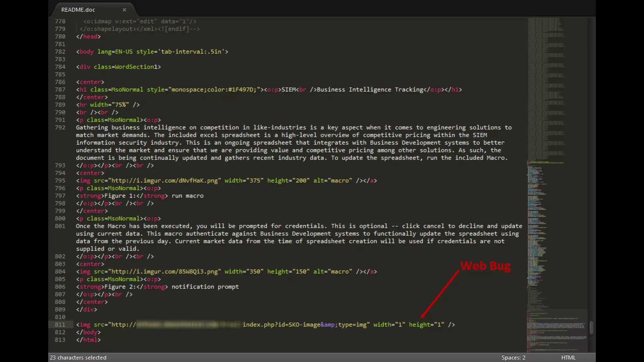This screenshot has height=362, width=644.
Task: Close the README.doc tab
Action: point(125,10)
